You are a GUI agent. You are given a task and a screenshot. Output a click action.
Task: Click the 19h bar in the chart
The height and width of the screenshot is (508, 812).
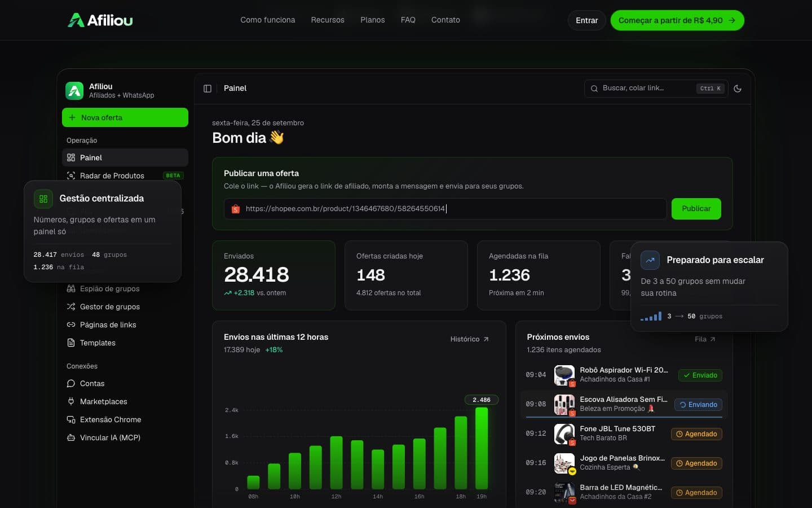click(x=482, y=448)
